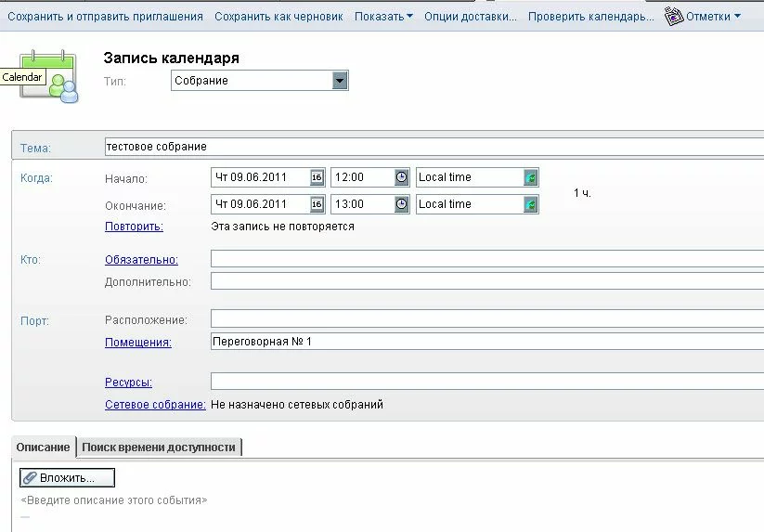This screenshot has width=764, height=532.
Task: Open the start date calendar picker icon
Action: click(x=317, y=177)
